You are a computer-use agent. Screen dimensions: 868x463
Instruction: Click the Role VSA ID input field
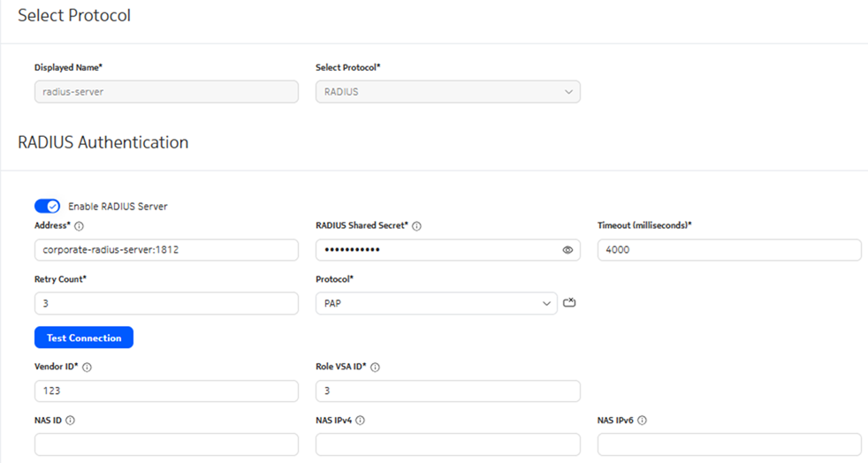[x=447, y=391]
